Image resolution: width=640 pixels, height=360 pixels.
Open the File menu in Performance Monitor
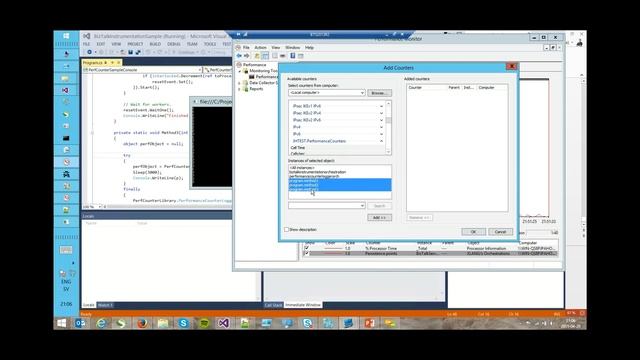246,48
